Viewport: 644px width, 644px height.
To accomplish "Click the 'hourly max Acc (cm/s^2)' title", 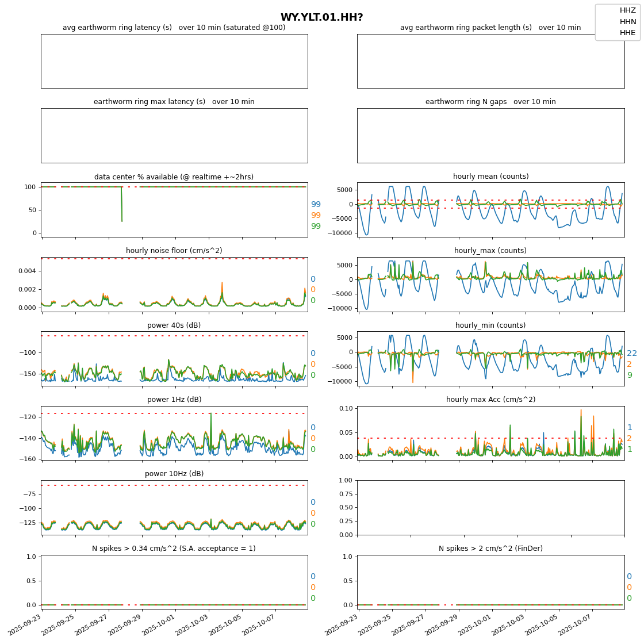I will [x=490, y=400].
